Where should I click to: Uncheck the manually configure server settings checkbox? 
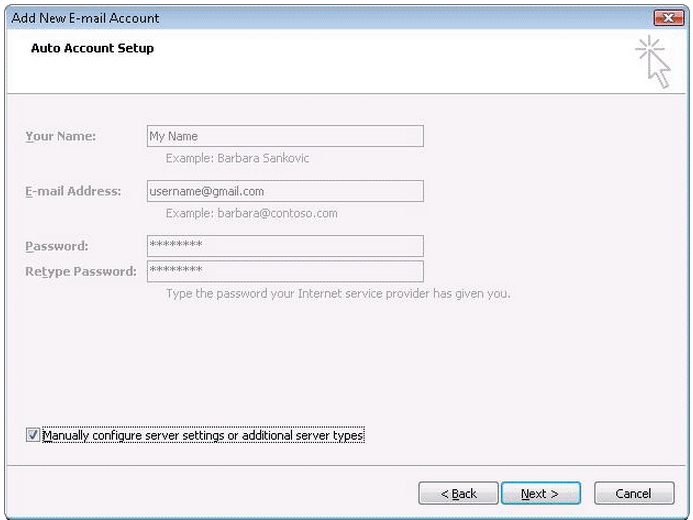pyautogui.click(x=33, y=436)
